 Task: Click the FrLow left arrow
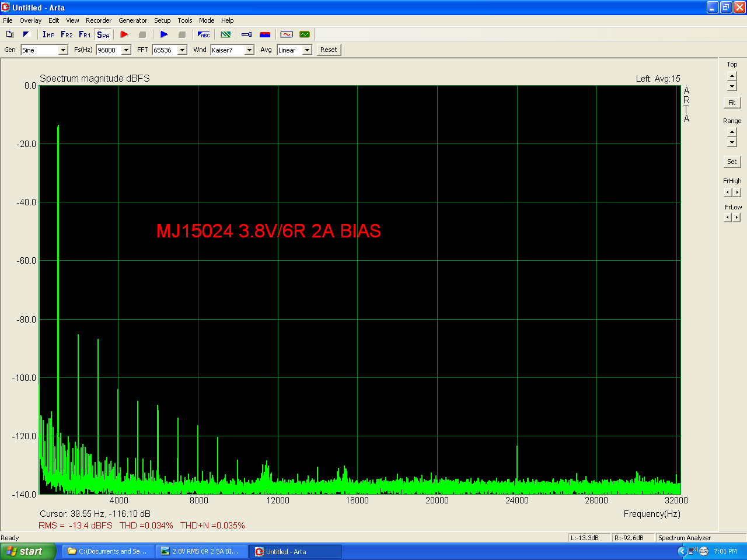point(728,218)
